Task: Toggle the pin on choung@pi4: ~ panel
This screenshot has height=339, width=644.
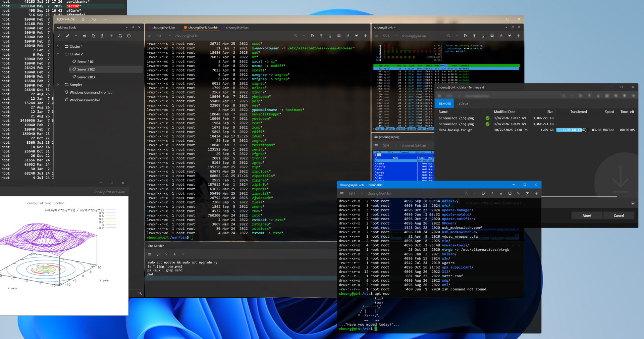Action: [x=512, y=28]
